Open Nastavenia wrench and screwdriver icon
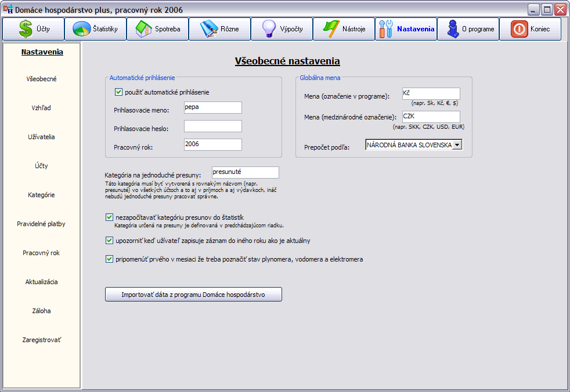The height and width of the screenshot is (392, 570). pos(385,29)
